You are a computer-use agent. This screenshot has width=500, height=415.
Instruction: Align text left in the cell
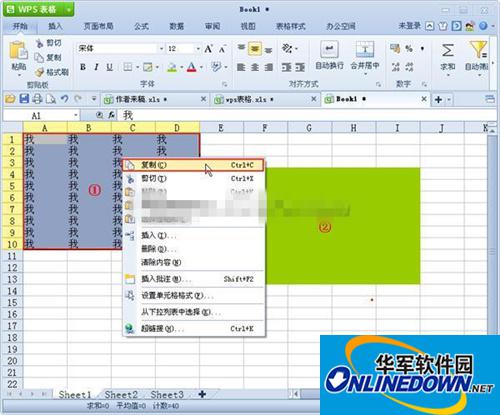241,67
